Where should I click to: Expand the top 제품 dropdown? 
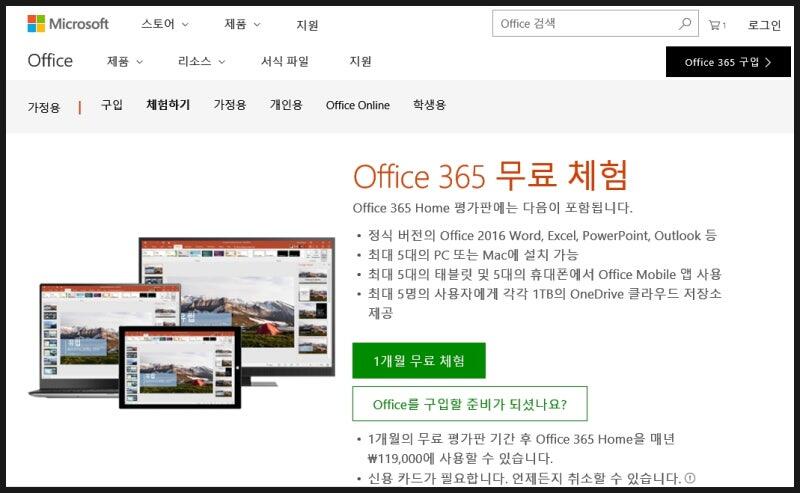pyautogui.click(x=242, y=24)
